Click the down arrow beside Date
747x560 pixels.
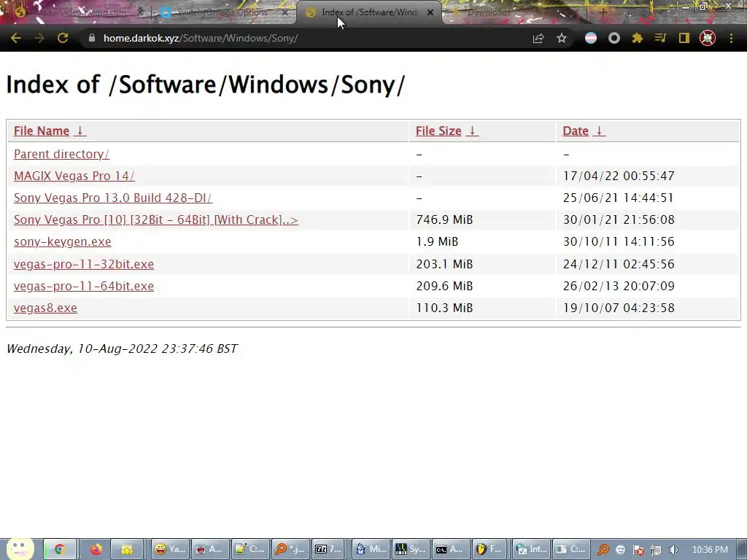pos(600,131)
